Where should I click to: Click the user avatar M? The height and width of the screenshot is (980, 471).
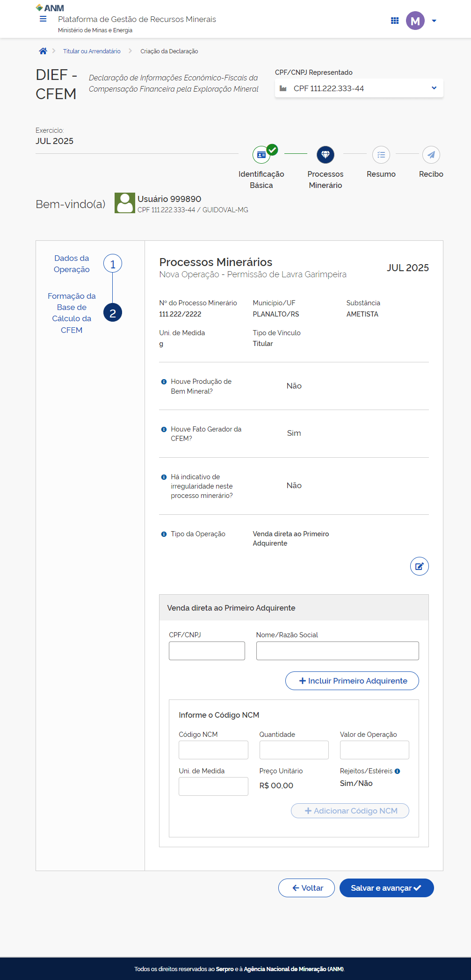415,21
